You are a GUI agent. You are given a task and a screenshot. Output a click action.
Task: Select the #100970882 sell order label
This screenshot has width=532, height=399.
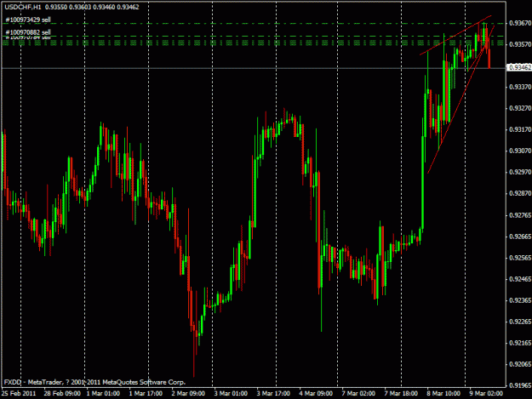pos(28,32)
